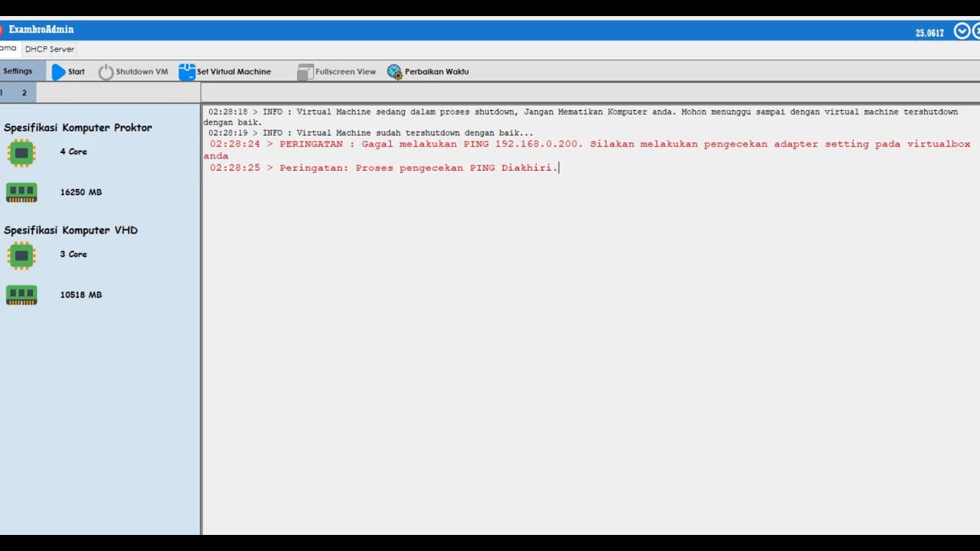Select tab number 1

click(2, 93)
